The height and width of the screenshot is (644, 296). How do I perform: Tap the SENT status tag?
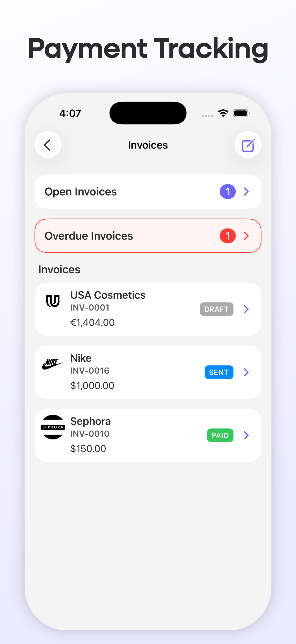click(219, 372)
